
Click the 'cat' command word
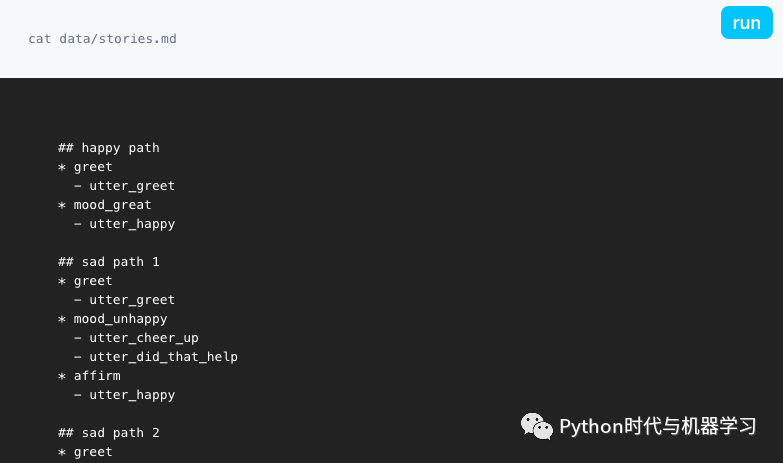pyautogui.click(x=39, y=39)
